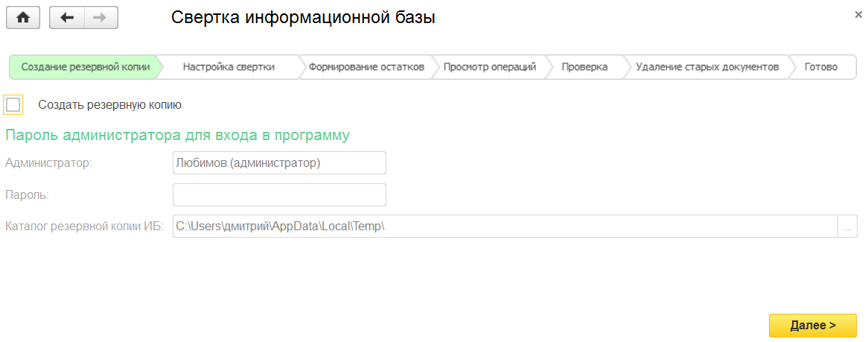Go forward with the right arrow
The width and height of the screenshot is (868, 342).
click(x=101, y=18)
